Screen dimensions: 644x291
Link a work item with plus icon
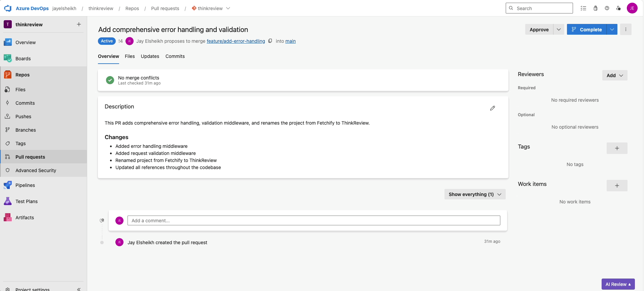[617, 186]
